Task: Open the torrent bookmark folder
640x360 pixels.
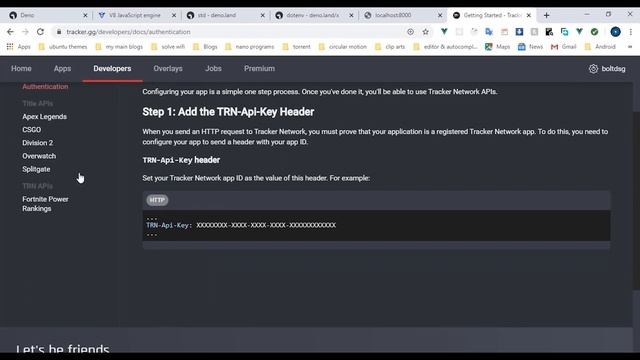Action: (297, 47)
